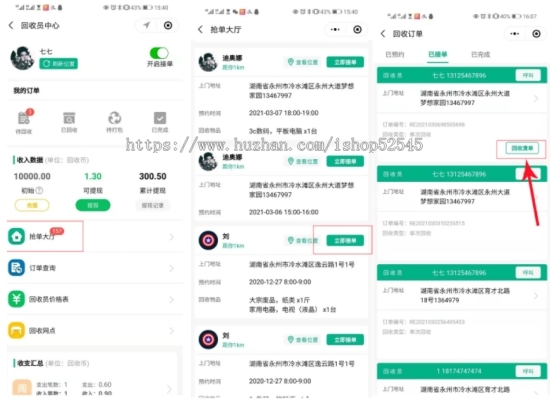Screen dimensions: 550x402
Task: Click 查看位置 on 迪奥娜's 2021-03-07 order
Action: click(x=303, y=62)
